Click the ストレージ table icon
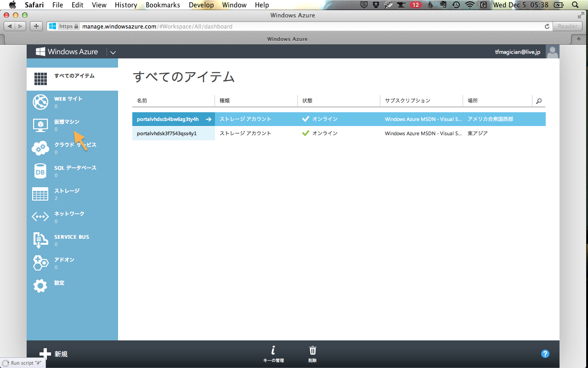The height and width of the screenshot is (368, 588). (40, 194)
